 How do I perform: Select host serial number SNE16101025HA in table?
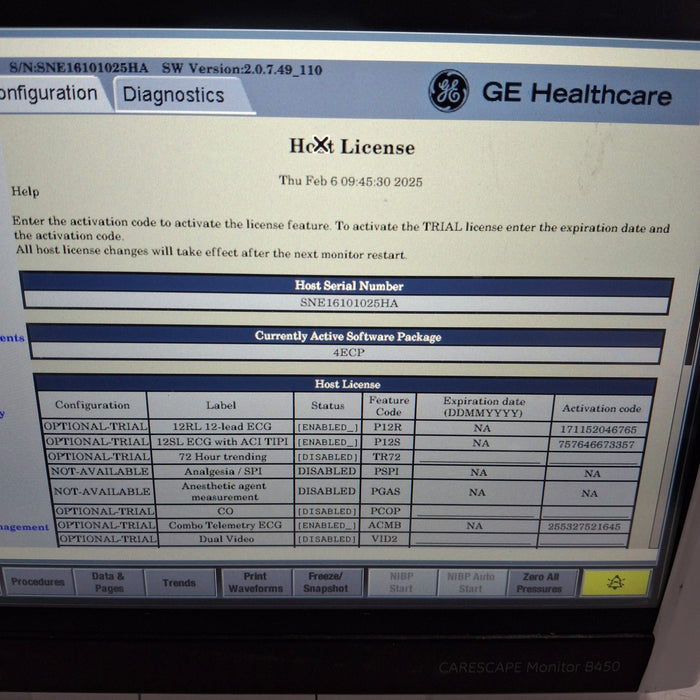click(349, 303)
